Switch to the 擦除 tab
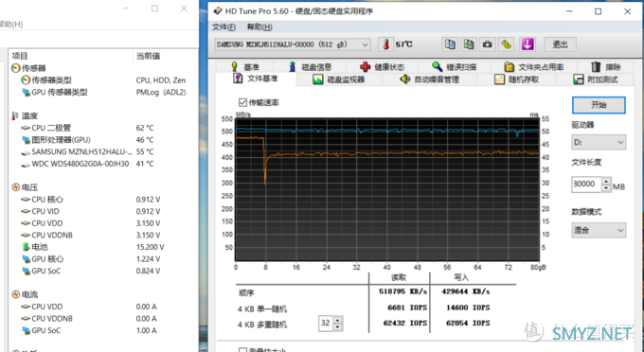This screenshot has width=644, height=352. [606, 67]
